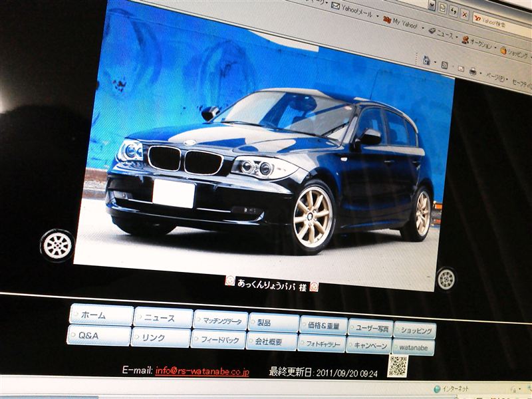Open the My Yahoo! toolbar shortcut
532x399 pixels.
(x=400, y=23)
